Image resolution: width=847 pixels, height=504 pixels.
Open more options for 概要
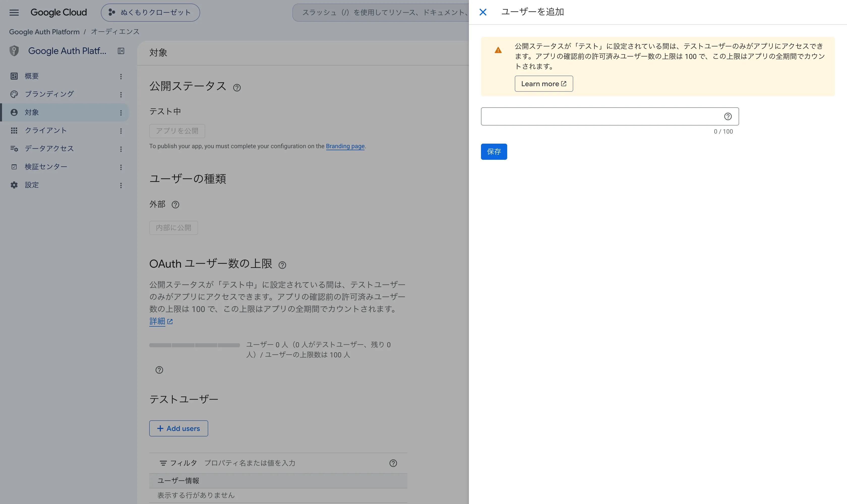pos(121,76)
